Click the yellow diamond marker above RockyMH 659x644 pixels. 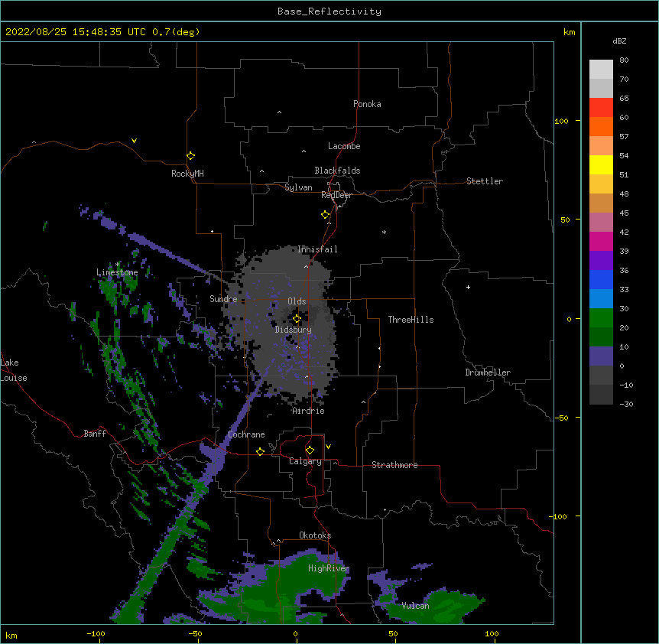click(x=190, y=156)
